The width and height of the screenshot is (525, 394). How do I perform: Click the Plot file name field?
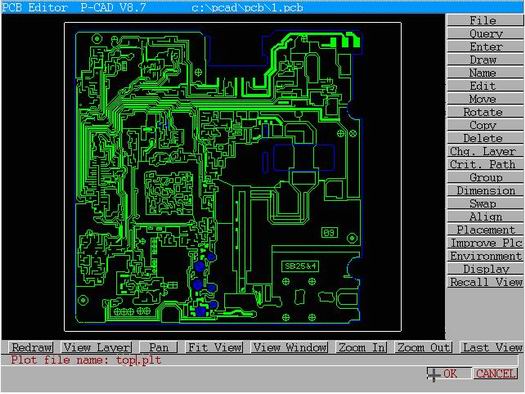pyautogui.click(x=259, y=360)
